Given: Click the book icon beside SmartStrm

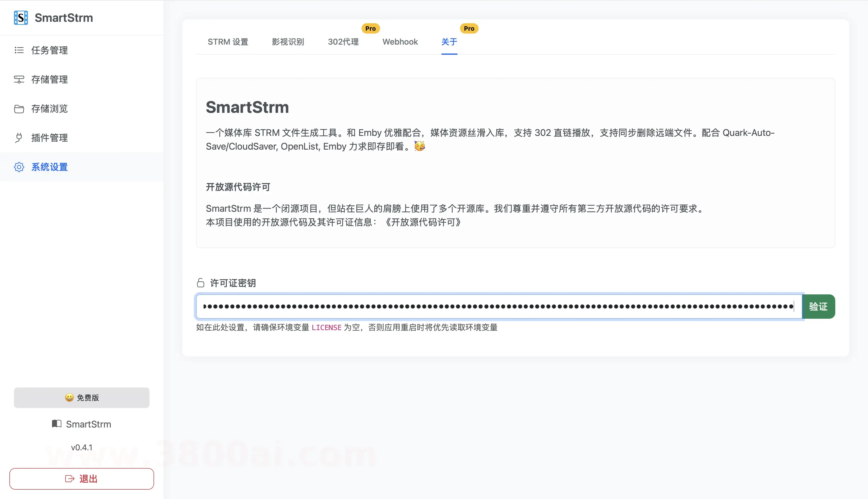Looking at the screenshot, I should [57, 424].
